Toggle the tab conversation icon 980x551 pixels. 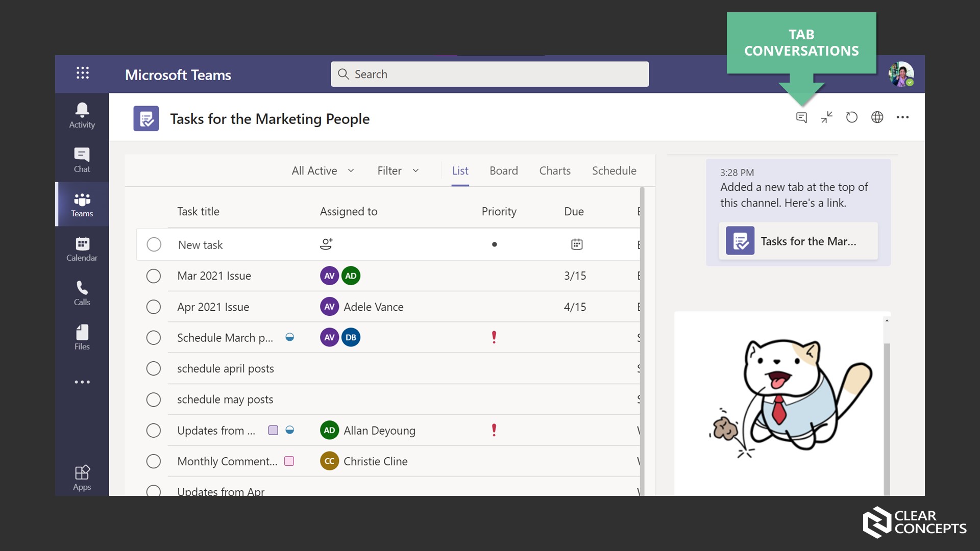801,117
